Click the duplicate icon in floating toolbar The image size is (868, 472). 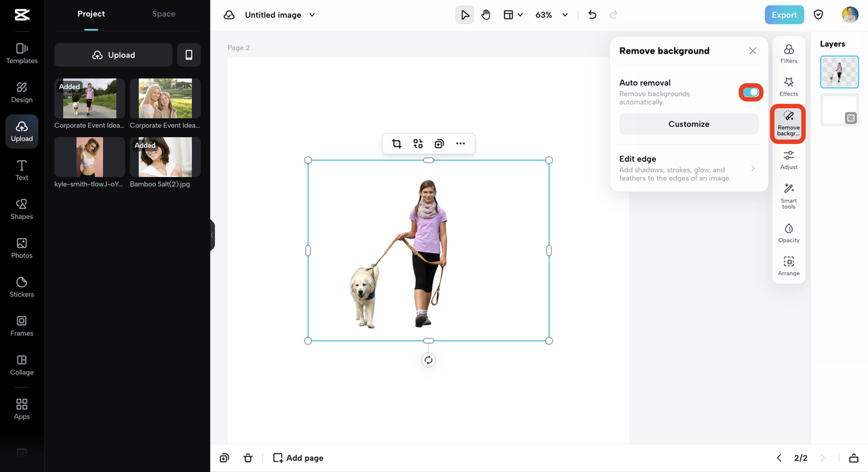coord(439,144)
